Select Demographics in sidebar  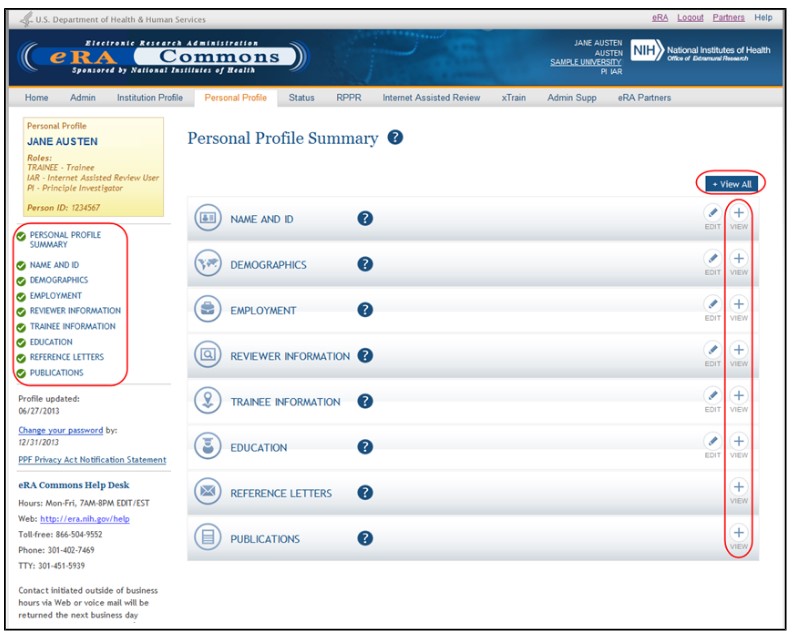[x=58, y=280]
